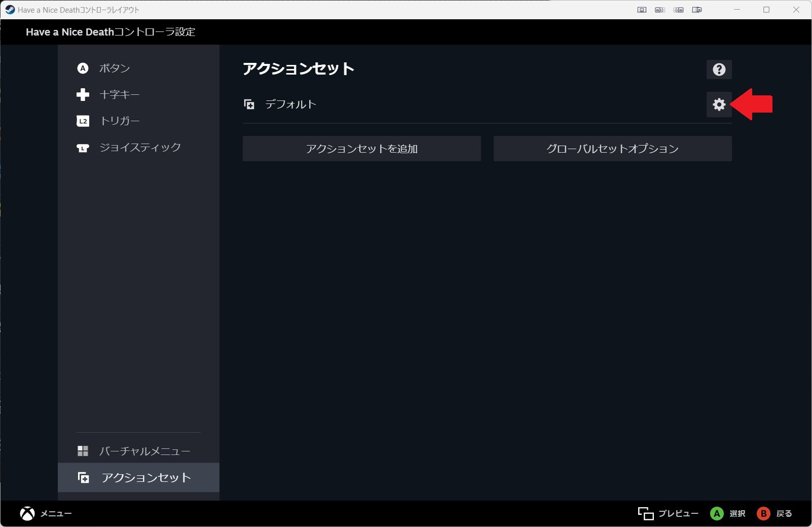Close the controller layout window
Viewport: 812px width, 527px height.
tap(796, 10)
